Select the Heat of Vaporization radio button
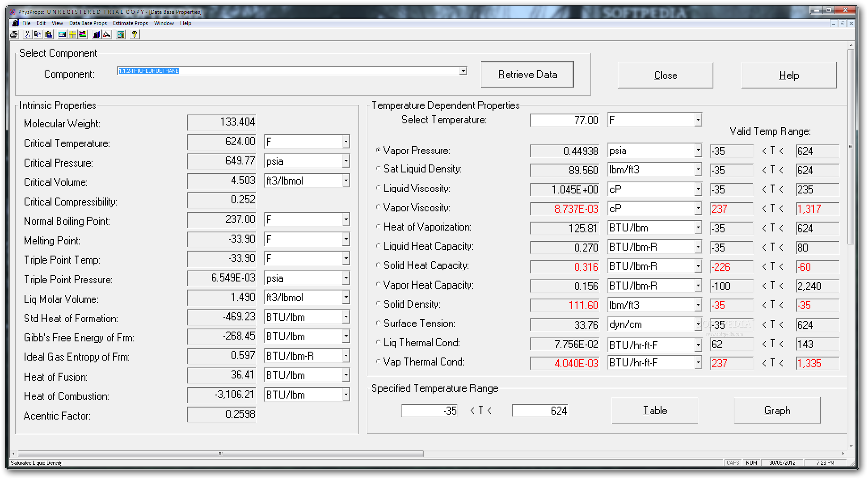 tap(378, 227)
